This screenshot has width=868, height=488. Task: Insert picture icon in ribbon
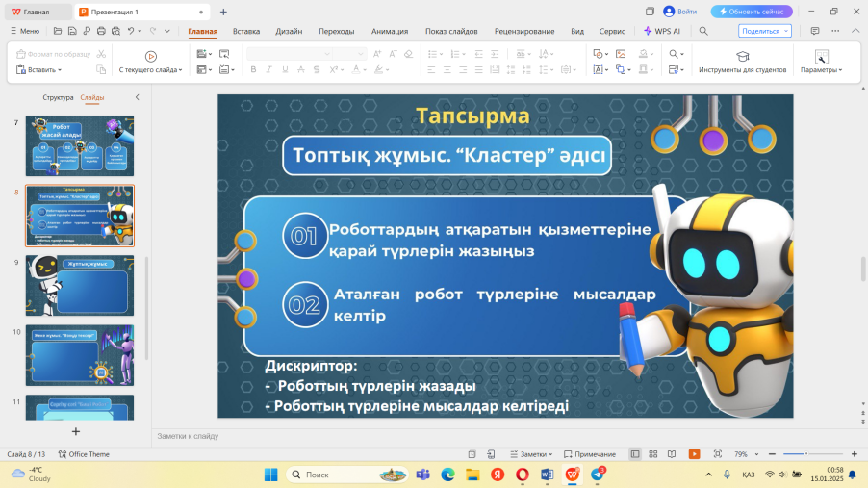621,54
